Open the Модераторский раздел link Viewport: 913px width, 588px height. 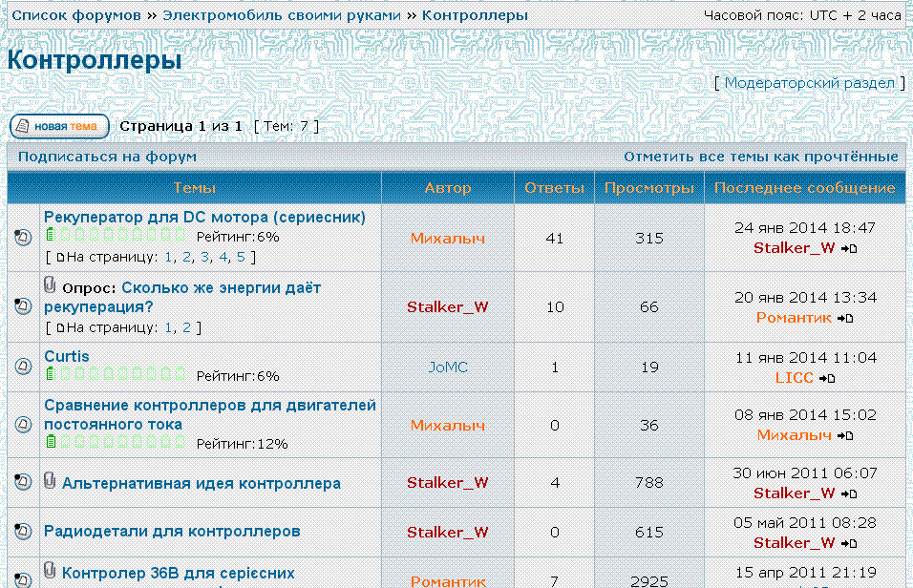[x=809, y=83]
